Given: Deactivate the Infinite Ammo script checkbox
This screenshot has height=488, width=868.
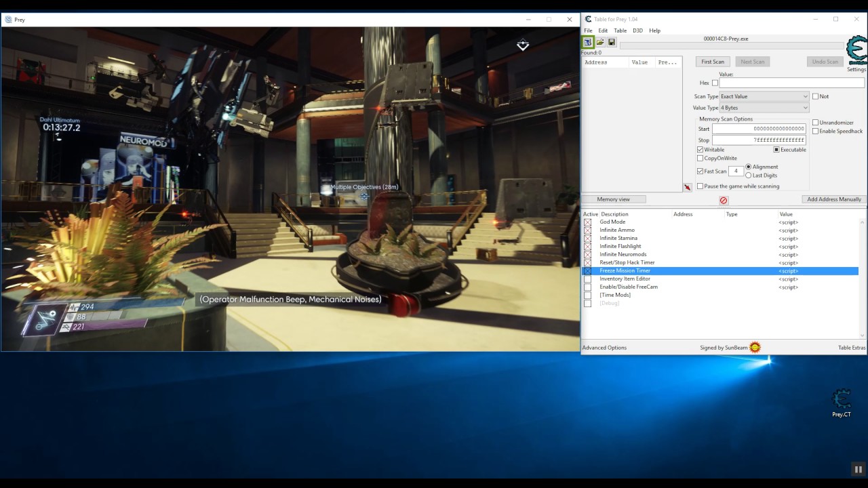Looking at the screenshot, I should point(587,230).
